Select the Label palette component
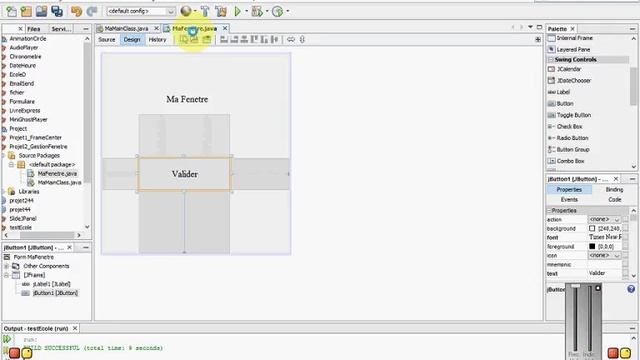The height and width of the screenshot is (360, 640). pyautogui.click(x=563, y=92)
